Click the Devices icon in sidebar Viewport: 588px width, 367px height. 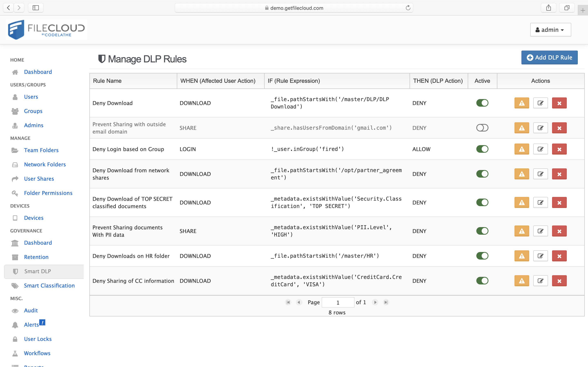click(x=15, y=218)
